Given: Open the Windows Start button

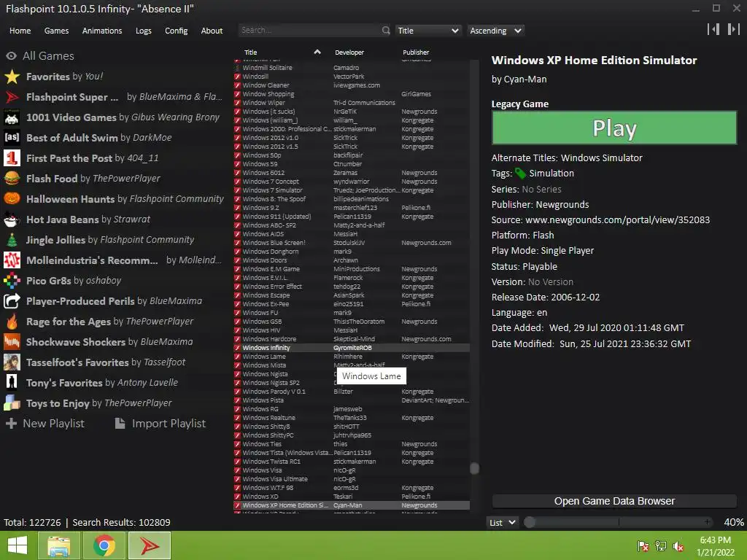Looking at the screenshot, I should (18, 545).
